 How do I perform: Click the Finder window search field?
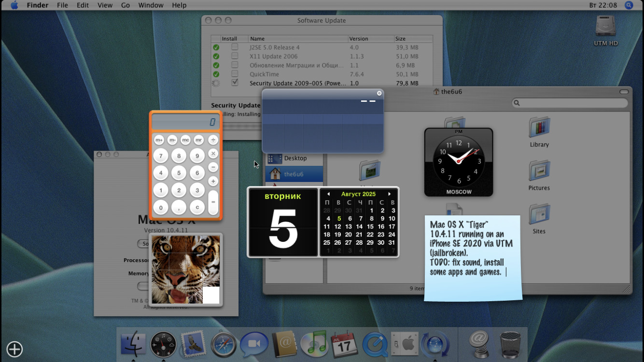click(x=570, y=103)
